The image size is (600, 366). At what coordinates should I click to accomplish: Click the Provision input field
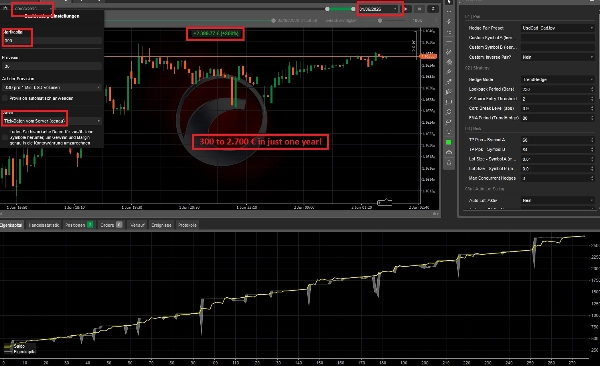coord(52,66)
